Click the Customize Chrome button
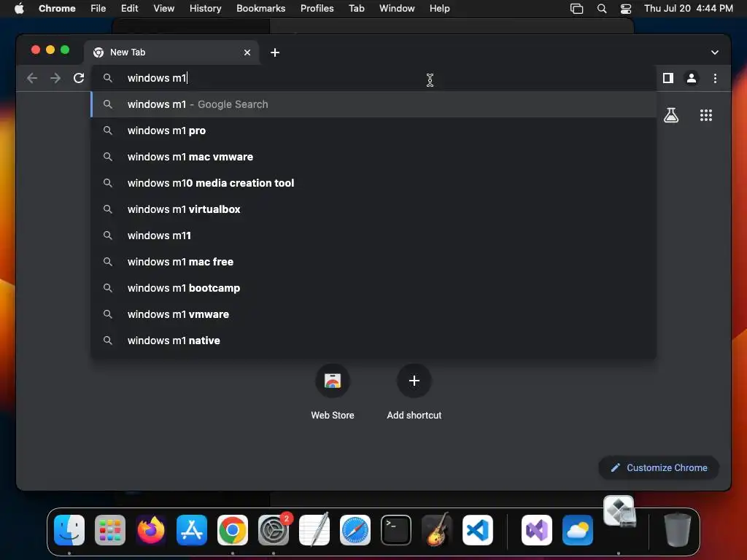 click(659, 467)
